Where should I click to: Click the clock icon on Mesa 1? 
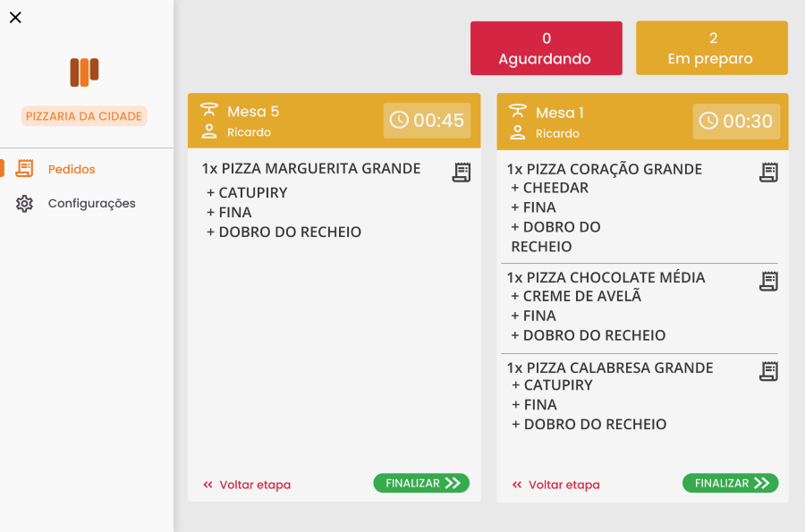(708, 121)
